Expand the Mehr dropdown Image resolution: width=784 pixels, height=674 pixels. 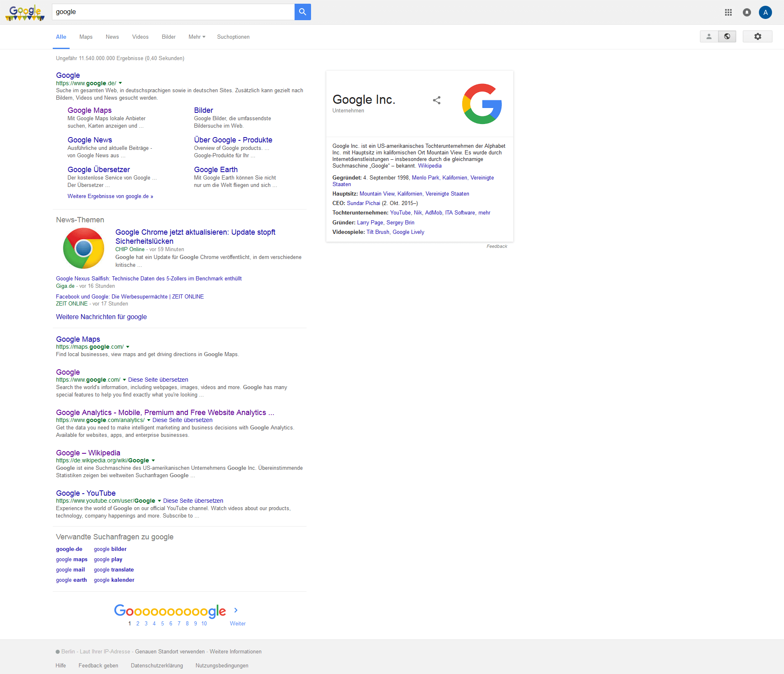tap(197, 37)
